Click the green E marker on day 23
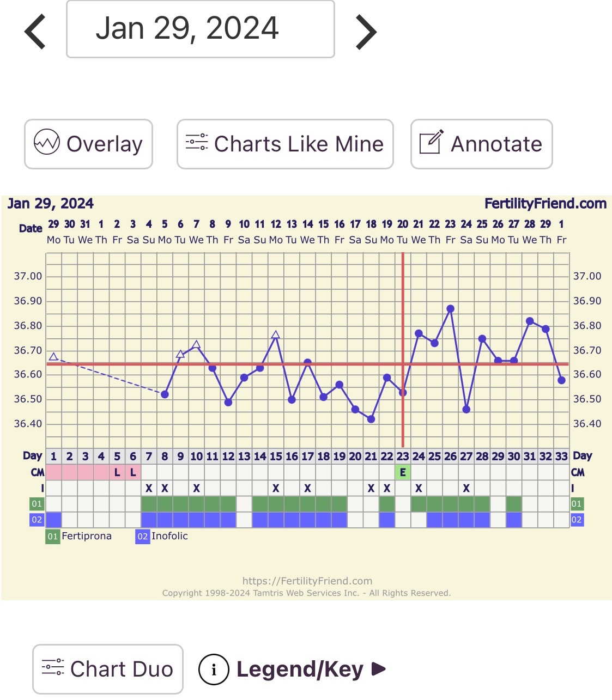This screenshot has width=612, height=700. 403,472
